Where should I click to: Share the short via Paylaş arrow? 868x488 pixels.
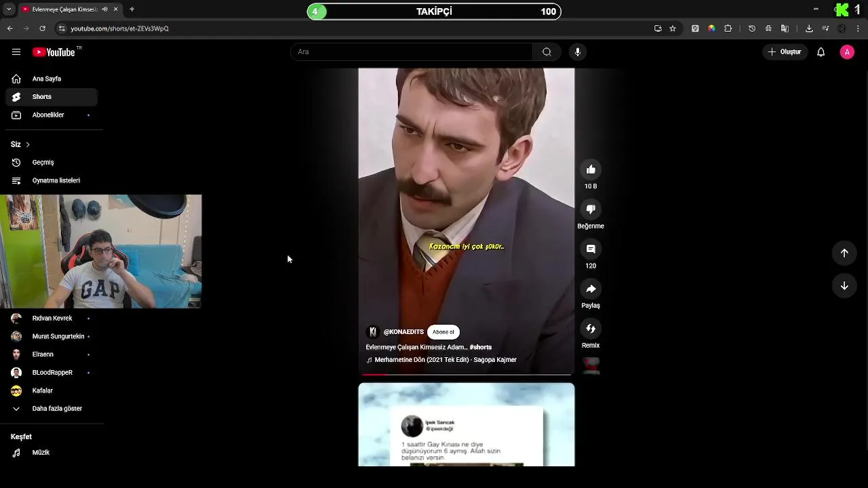[x=591, y=289]
